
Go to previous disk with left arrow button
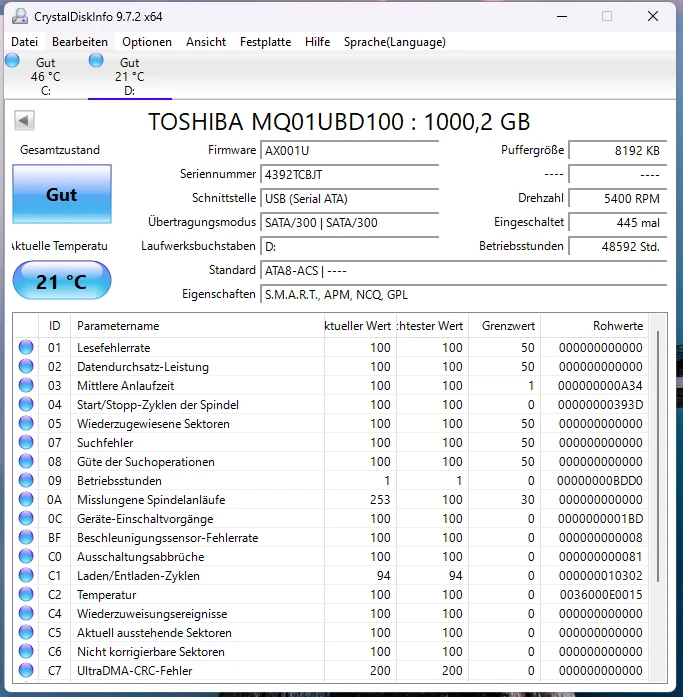tap(24, 120)
